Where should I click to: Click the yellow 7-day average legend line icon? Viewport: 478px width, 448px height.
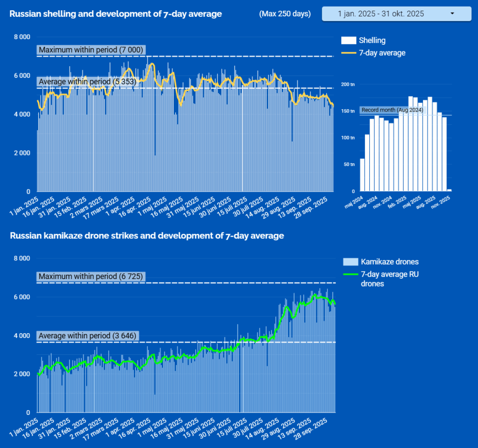tap(349, 53)
